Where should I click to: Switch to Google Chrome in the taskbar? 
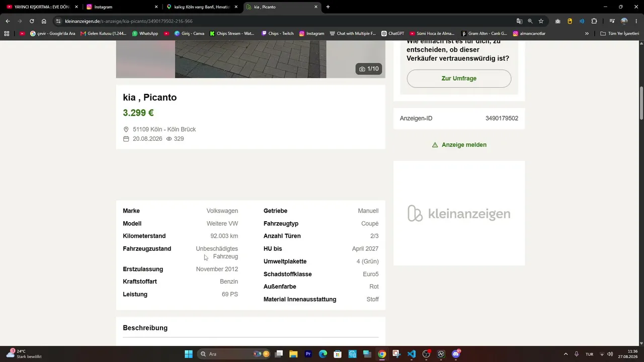pos(382,354)
